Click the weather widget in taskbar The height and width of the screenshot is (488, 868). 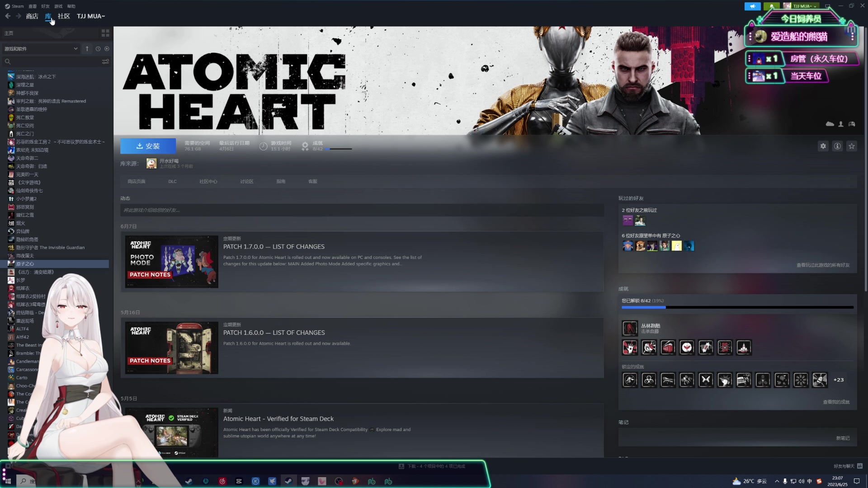750,481
